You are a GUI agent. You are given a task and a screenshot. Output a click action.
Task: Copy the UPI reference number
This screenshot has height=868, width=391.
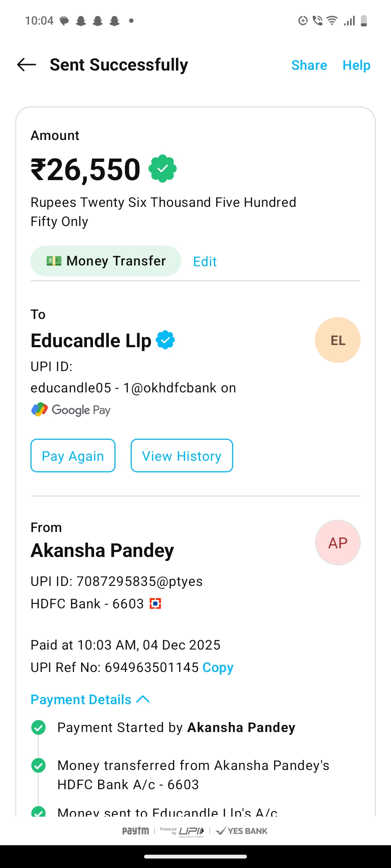tap(218, 668)
